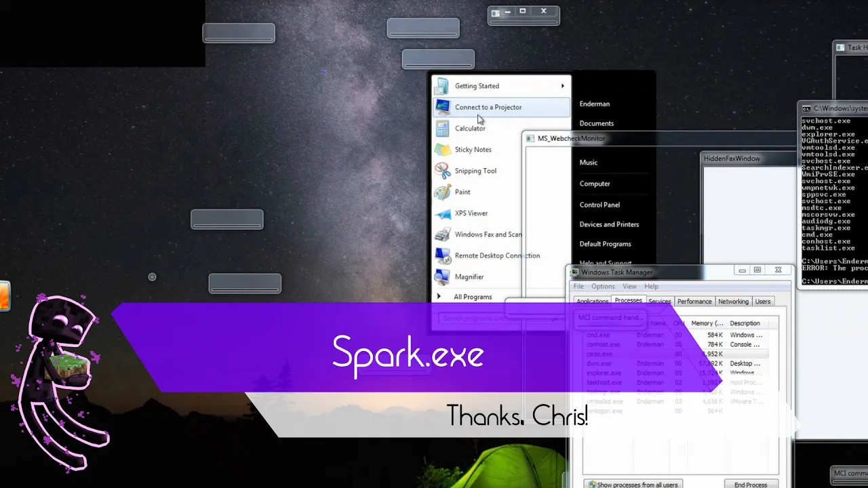The width and height of the screenshot is (868, 488).
Task: Open the Snipping Tool scissors icon
Action: pyautogui.click(x=442, y=170)
